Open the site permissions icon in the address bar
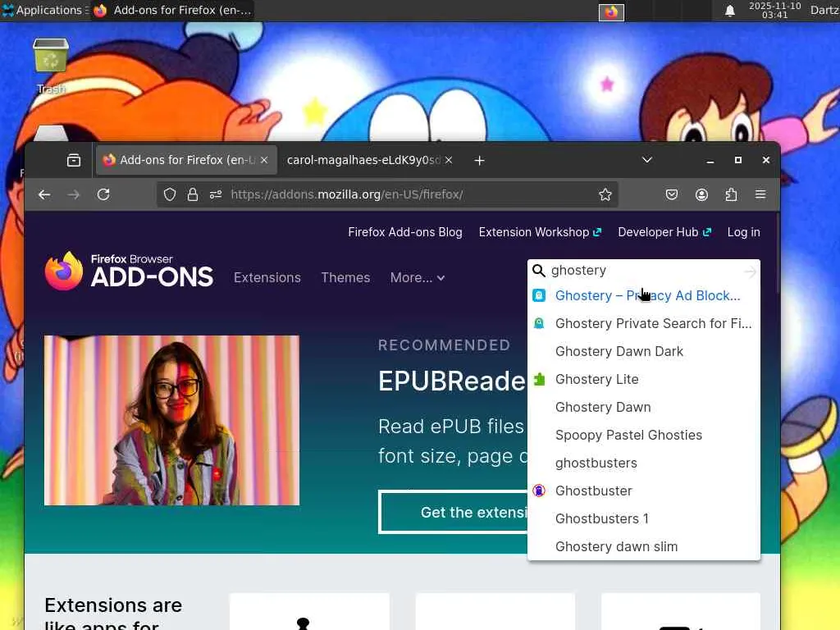Image resolution: width=840 pixels, height=630 pixels. click(x=216, y=194)
